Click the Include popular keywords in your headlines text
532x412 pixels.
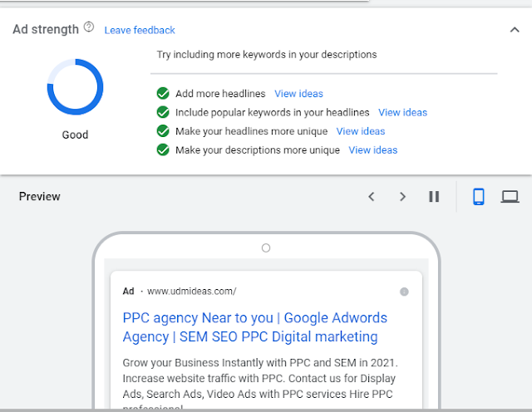tap(272, 113)
